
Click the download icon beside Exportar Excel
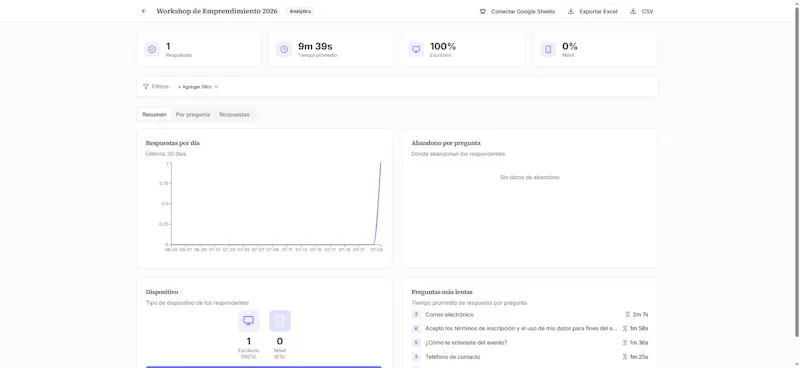point(571,11)
